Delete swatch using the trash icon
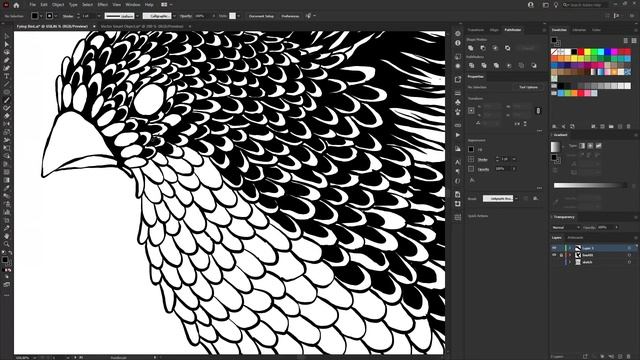This screenshot has width=640, height=360. coord(629,127)
